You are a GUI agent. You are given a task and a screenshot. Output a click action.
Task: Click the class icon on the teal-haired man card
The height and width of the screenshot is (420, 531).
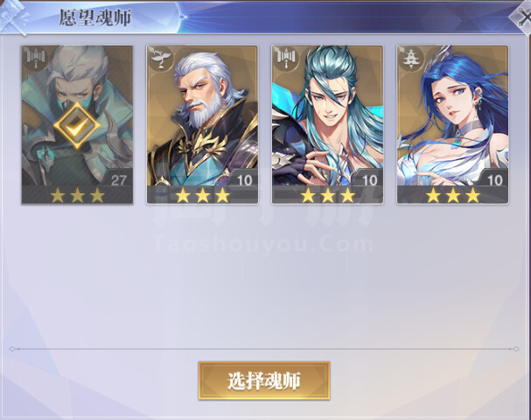(285, 57)
